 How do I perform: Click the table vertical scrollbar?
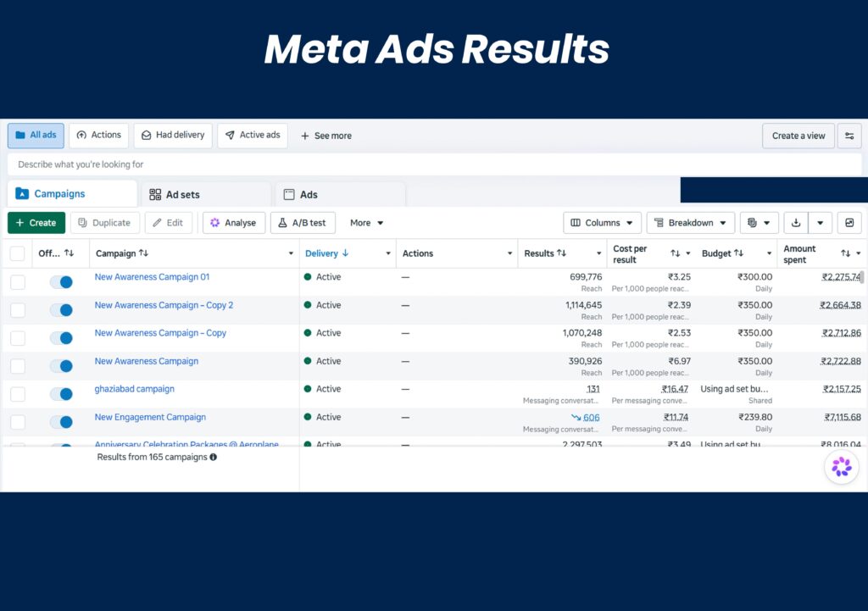pos(862,277)
